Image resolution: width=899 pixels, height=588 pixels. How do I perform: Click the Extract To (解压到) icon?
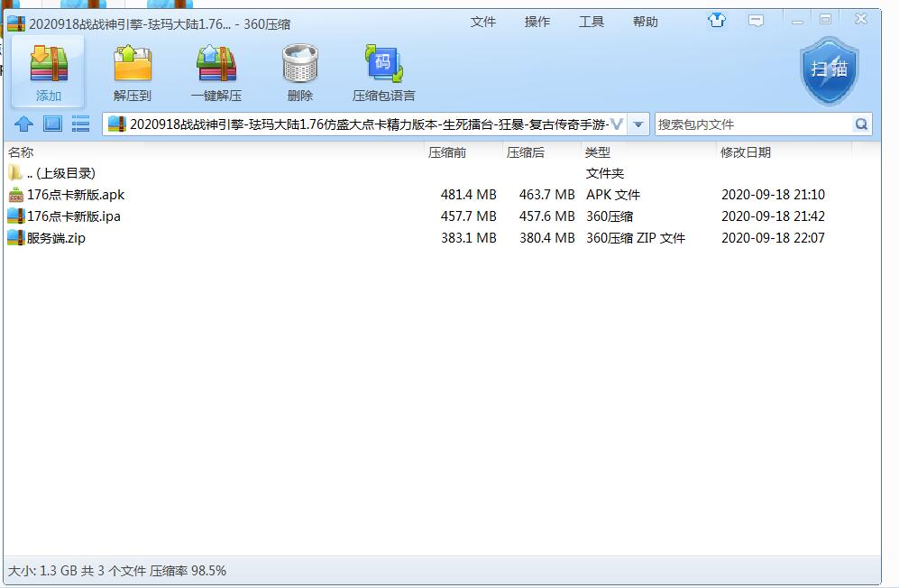pyautogui.click(x=133, y=72)
